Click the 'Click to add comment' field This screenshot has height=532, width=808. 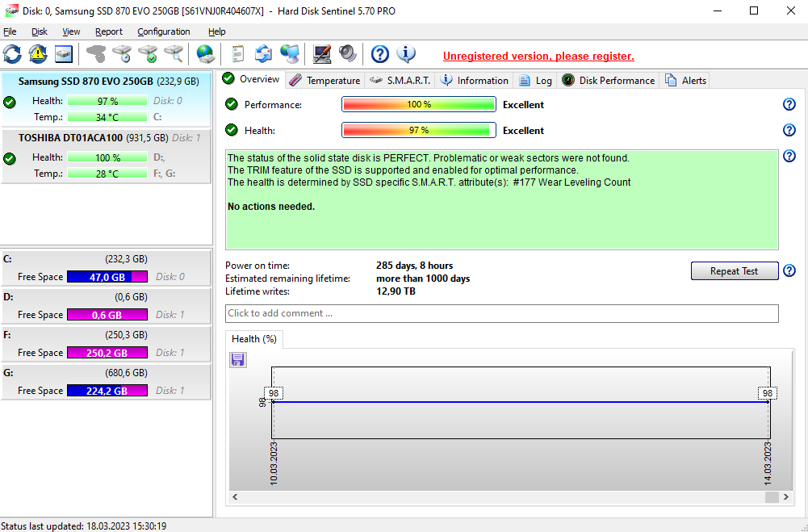(x=501, y=313)
